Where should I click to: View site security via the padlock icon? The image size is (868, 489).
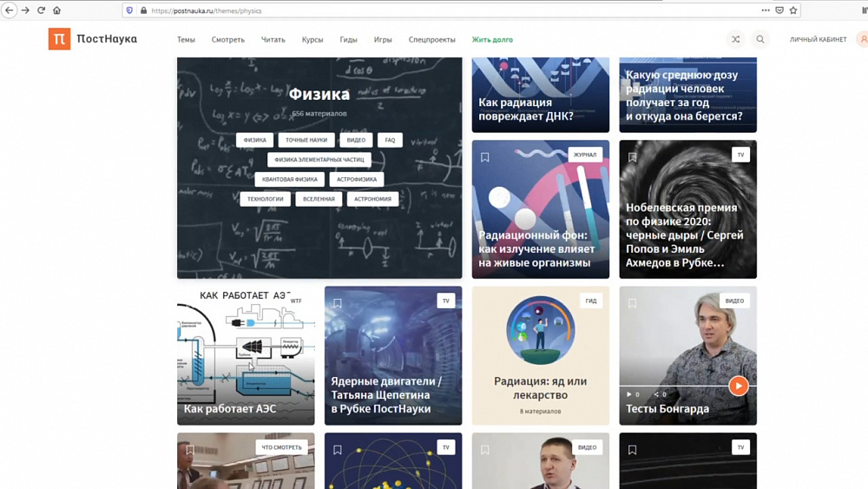[143, 10]
